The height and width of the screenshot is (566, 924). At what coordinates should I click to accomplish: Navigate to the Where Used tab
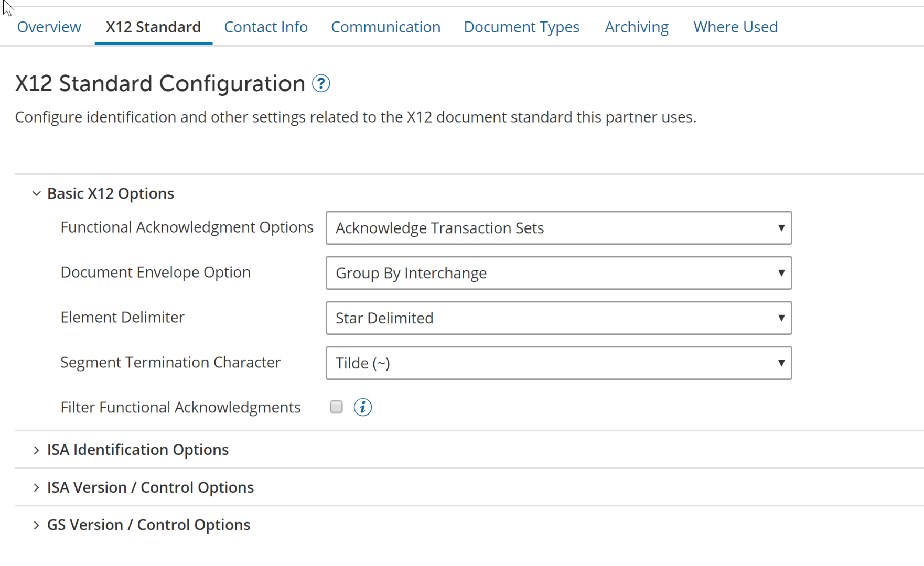click(735, 27)
